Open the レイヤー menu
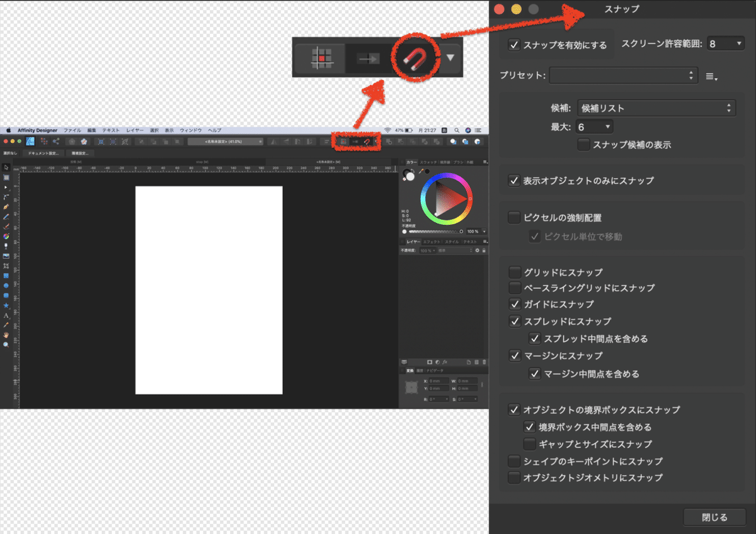 point(135,130)
